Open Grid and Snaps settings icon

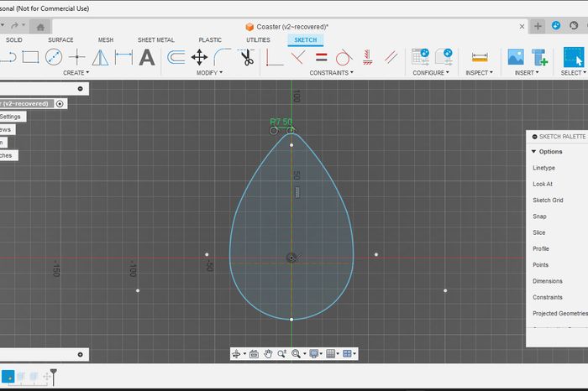(330, 353)
